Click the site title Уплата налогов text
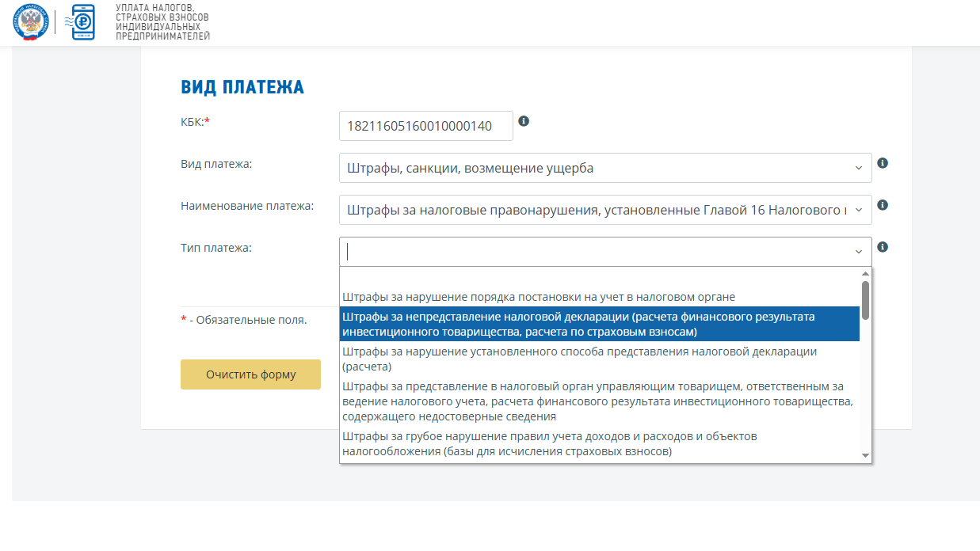The image size is (980, 551). coord(162,22)
